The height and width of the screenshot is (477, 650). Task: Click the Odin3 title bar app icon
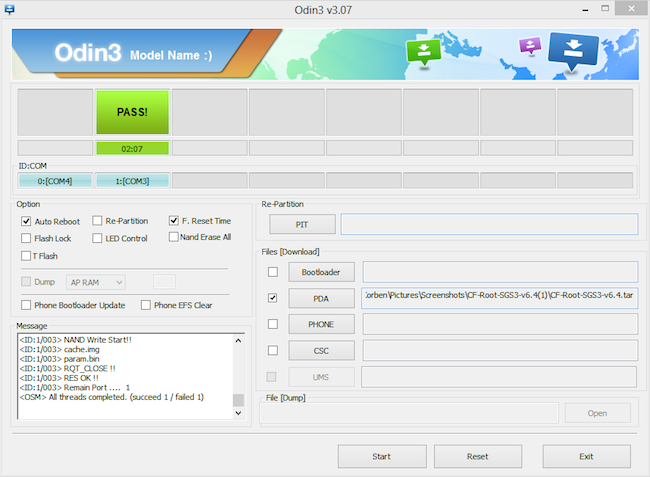[x=9, y=9]
